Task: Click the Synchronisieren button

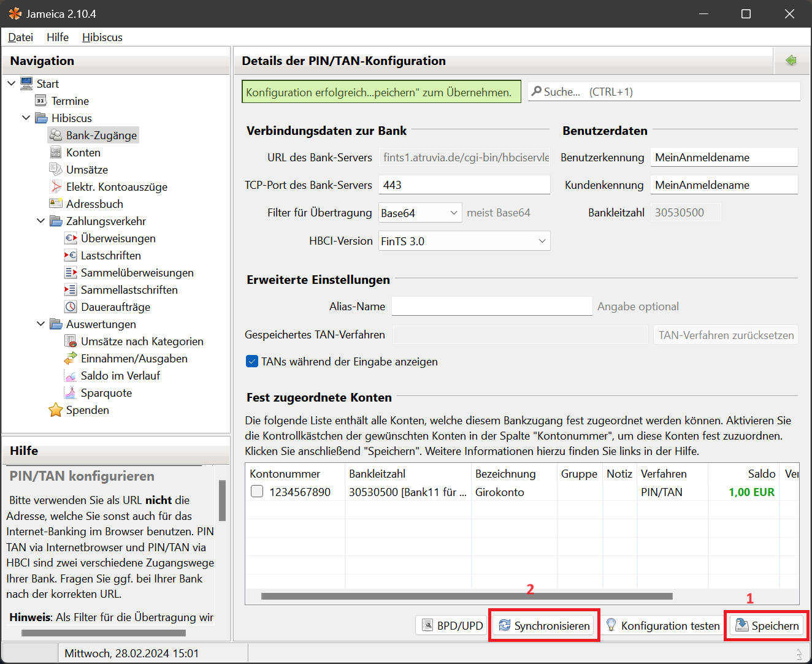Action: pyautogui.click(x=545, y=625)
